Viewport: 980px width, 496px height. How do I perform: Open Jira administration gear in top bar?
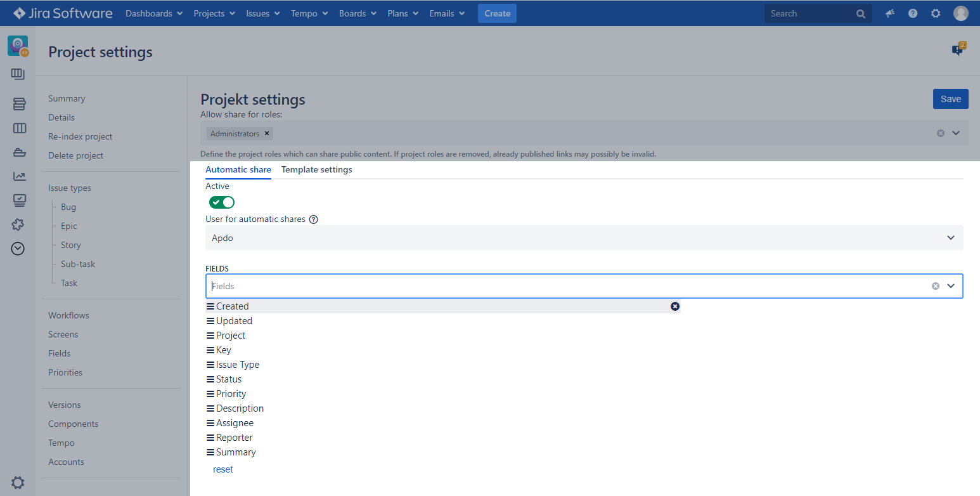[x=936, y=13]
